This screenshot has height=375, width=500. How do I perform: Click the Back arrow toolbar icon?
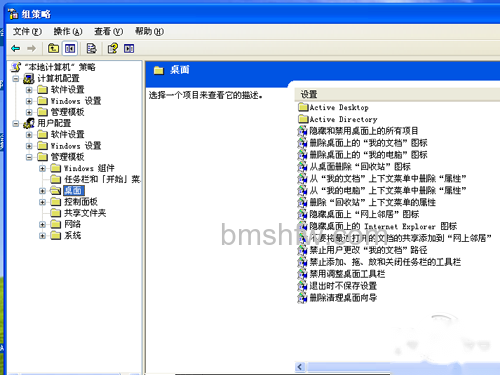coord(16,49)
